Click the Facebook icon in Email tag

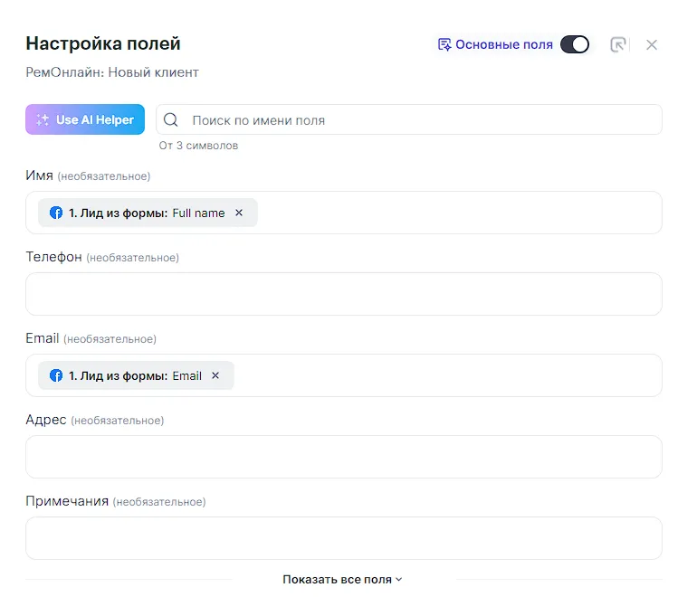point(56,375)
